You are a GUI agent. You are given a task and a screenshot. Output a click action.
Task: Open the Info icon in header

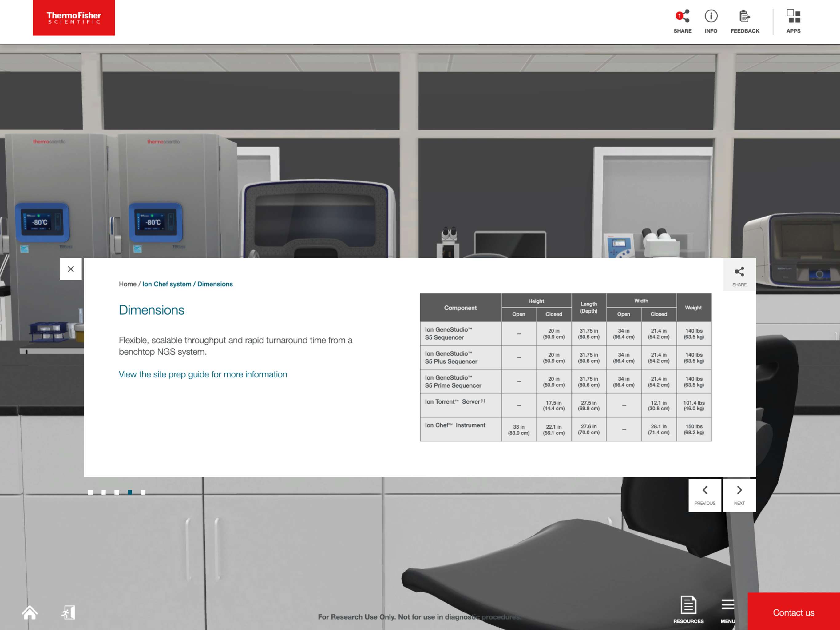click(711, 21)
